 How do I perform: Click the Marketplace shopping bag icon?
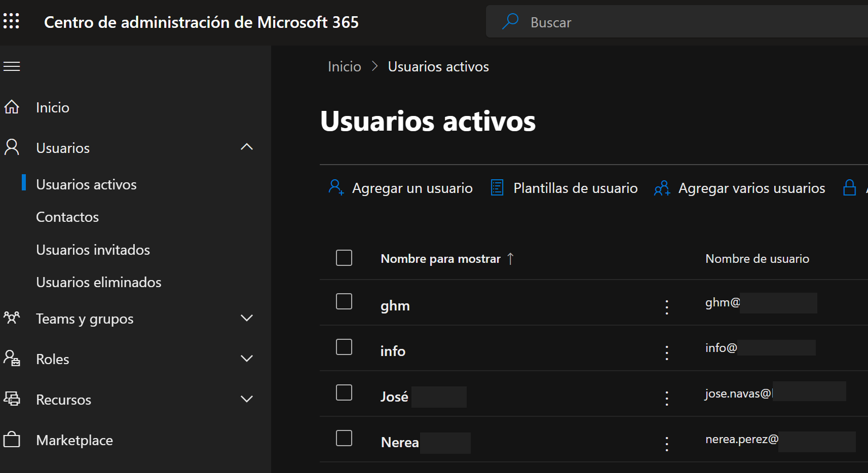tap(12, 440)
